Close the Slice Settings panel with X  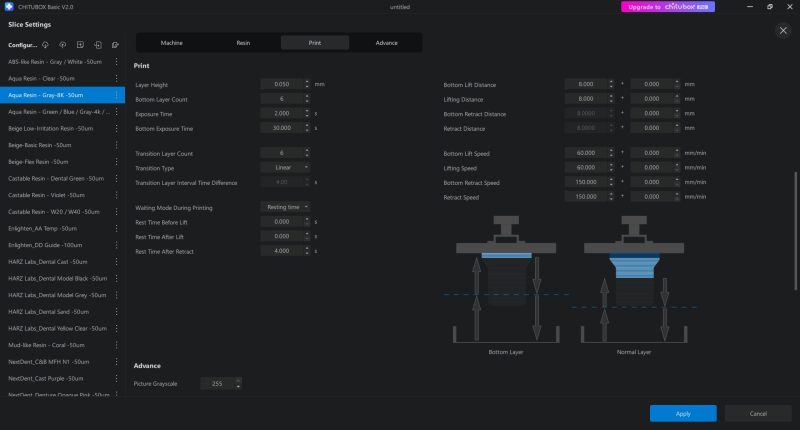click(783, 31)
